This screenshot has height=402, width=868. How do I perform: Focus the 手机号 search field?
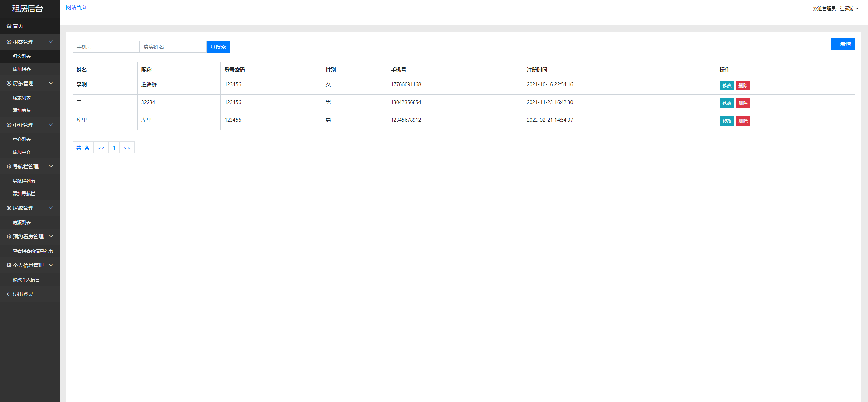point(106,47)
